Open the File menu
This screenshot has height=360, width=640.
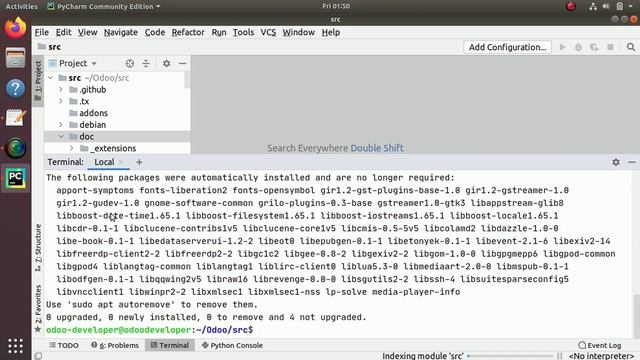point(42,32)
